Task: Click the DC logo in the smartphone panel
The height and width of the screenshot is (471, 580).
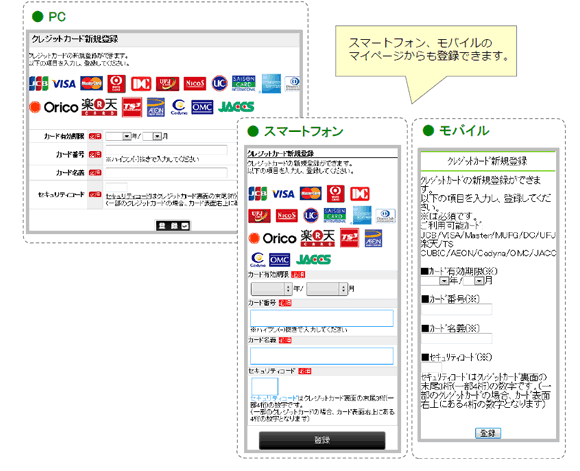Action: pyautogui.click(x=360, y=194)
